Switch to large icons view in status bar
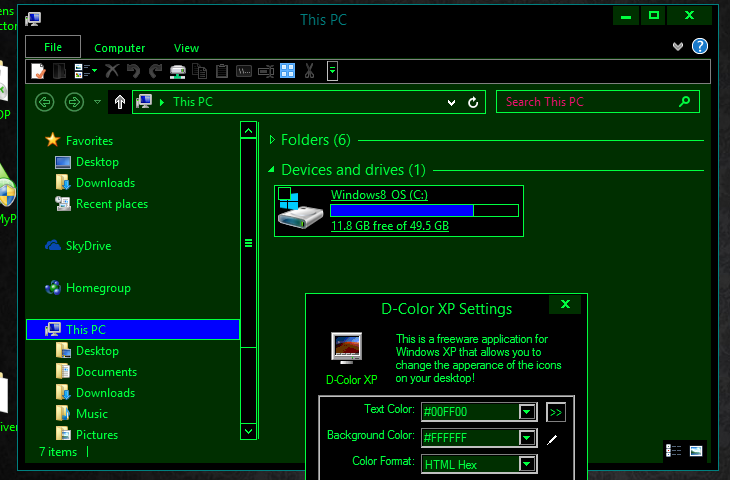This screenshot has height=480, width=730. click(696, 451)
